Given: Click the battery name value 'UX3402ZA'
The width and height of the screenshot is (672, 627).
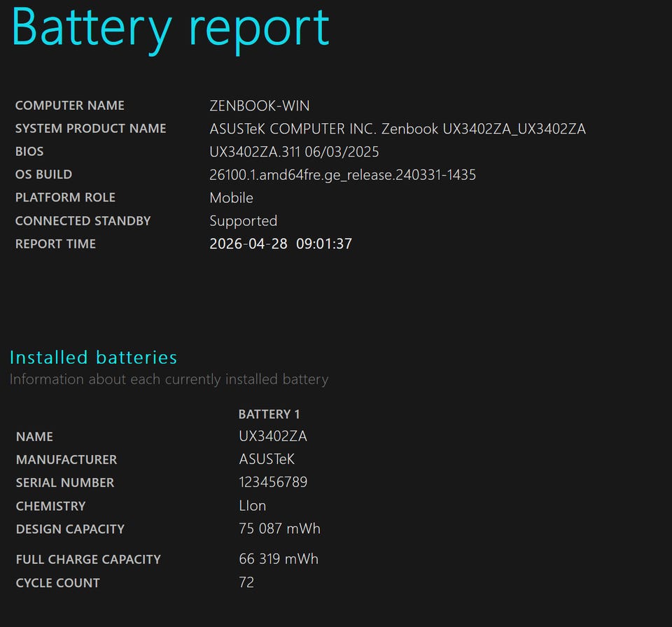Looking at the screenshot, I should (x=273, y=436).
